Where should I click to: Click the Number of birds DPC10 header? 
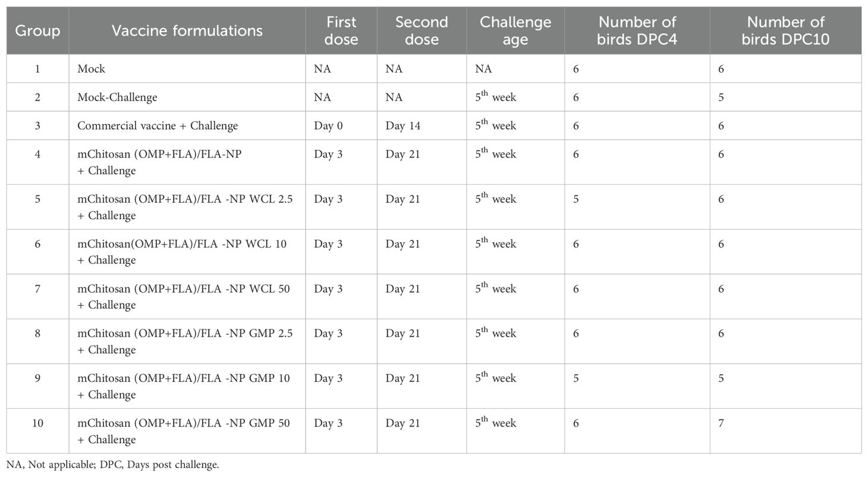785,31
